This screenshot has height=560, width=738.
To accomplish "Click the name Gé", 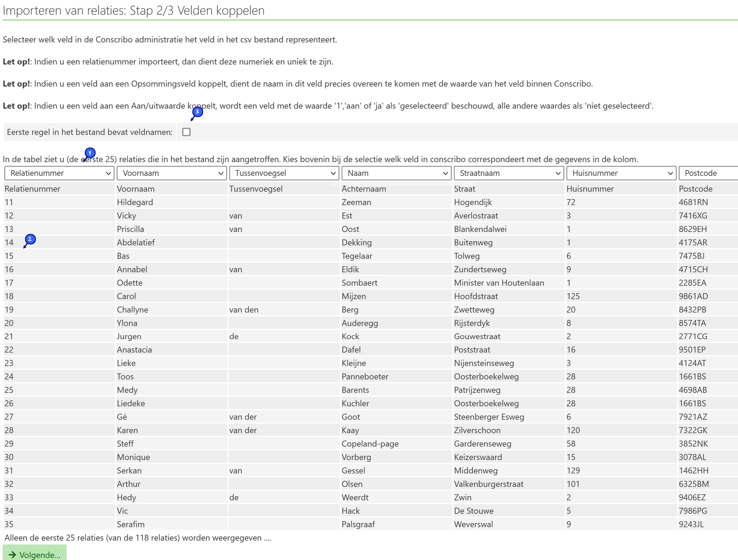I will pyautogui.click(x=122, y=417).
